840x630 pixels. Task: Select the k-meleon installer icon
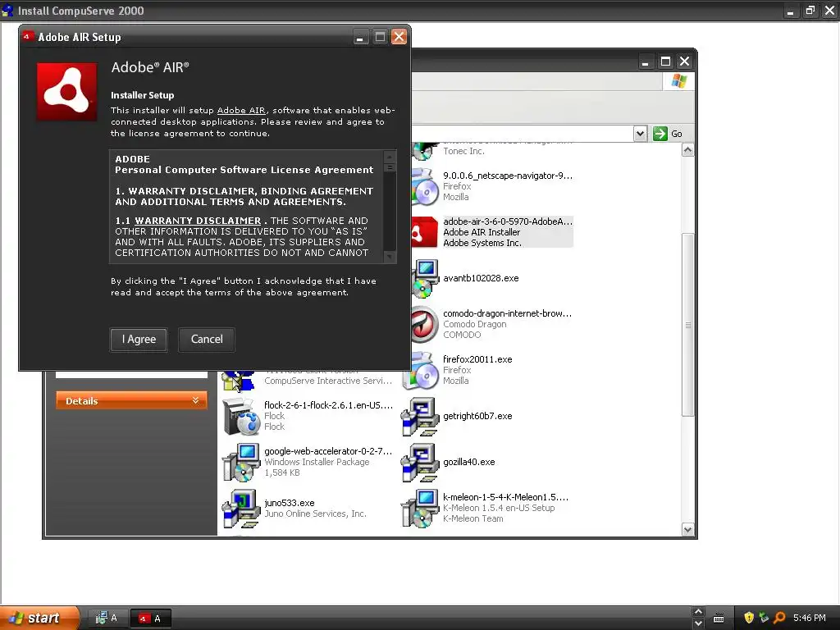click(x=421, y=509)
